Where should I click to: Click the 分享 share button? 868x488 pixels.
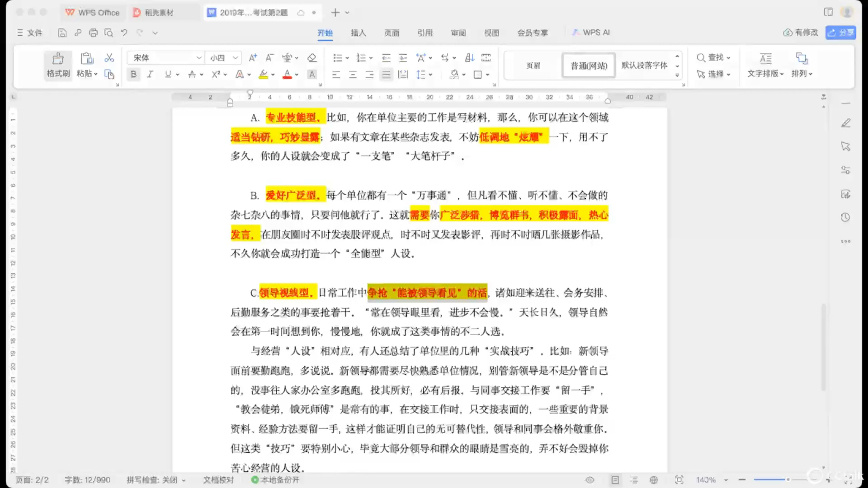[x=841, y=33]
